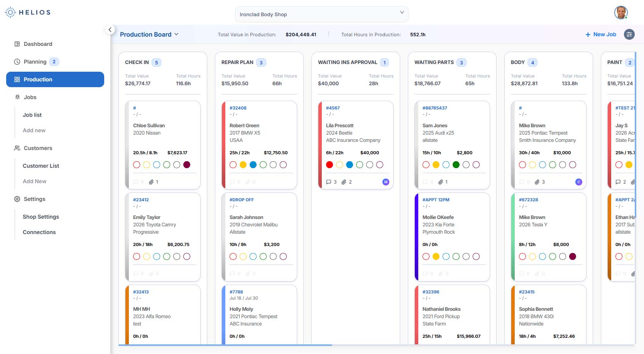
Task: Open the user profile avatar
Action: 621,13
